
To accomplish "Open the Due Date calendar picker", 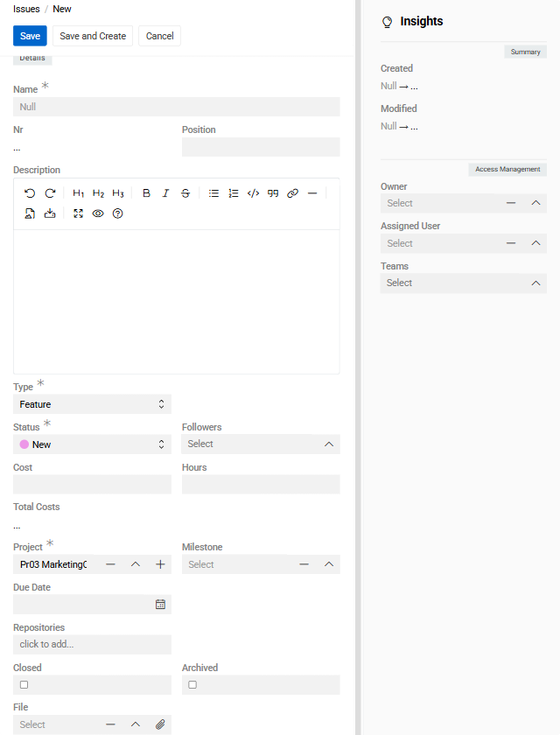I will point(160,605).
